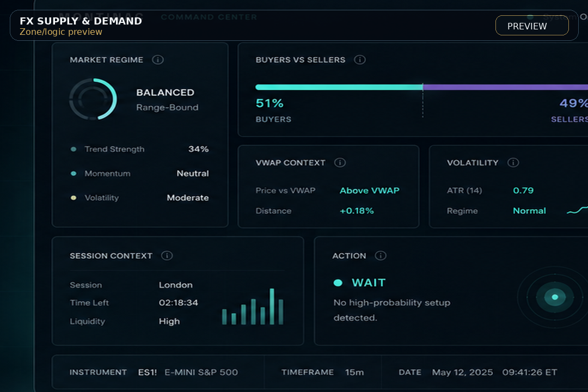Click the liquidity bar chart
Screen dimensions: 588x392
pos(253,307)
